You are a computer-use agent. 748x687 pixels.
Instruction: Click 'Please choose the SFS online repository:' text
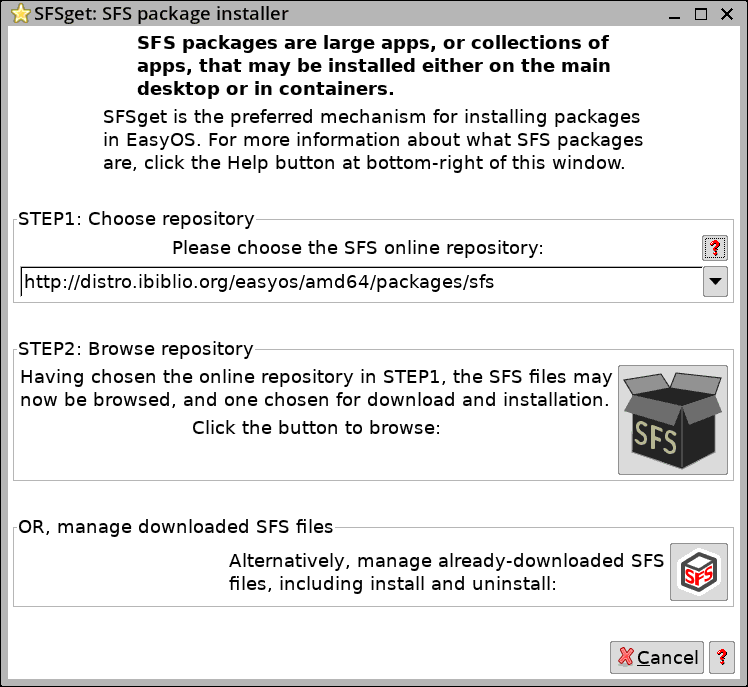coord(358,248)
